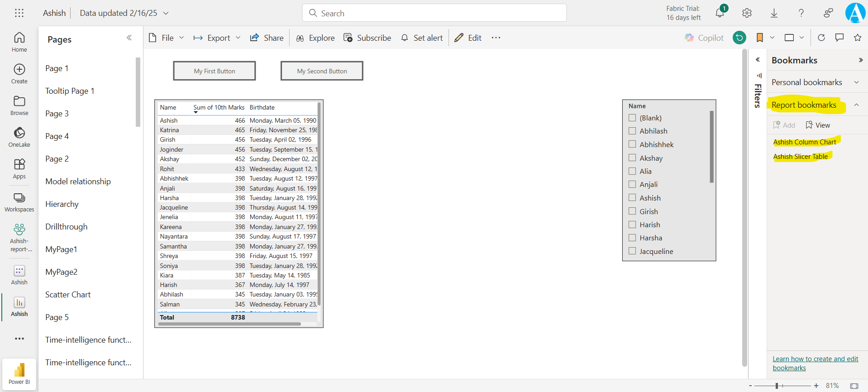
Task: Switch to the Scatter Chart page
Action: click(x=68, y=295)
